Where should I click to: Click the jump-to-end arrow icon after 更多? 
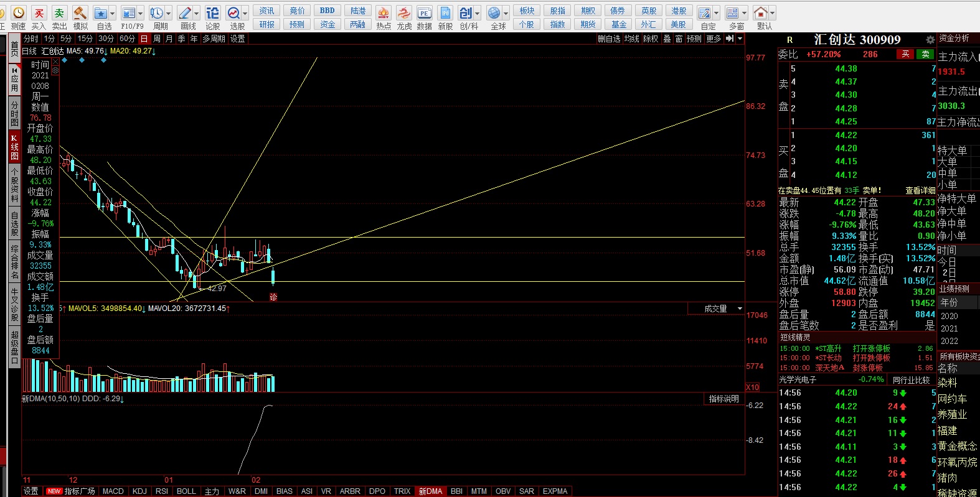(x=730, y=39)
